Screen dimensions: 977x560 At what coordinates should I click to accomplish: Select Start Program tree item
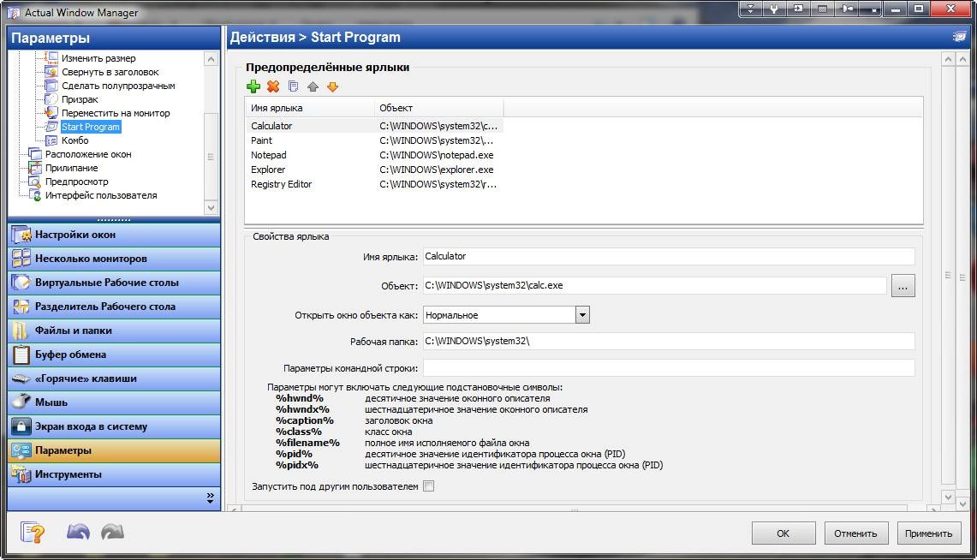point(91,127)
